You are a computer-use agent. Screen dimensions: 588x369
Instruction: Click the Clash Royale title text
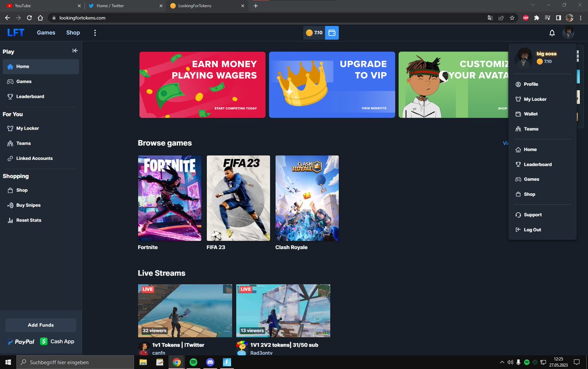point(292,247)
